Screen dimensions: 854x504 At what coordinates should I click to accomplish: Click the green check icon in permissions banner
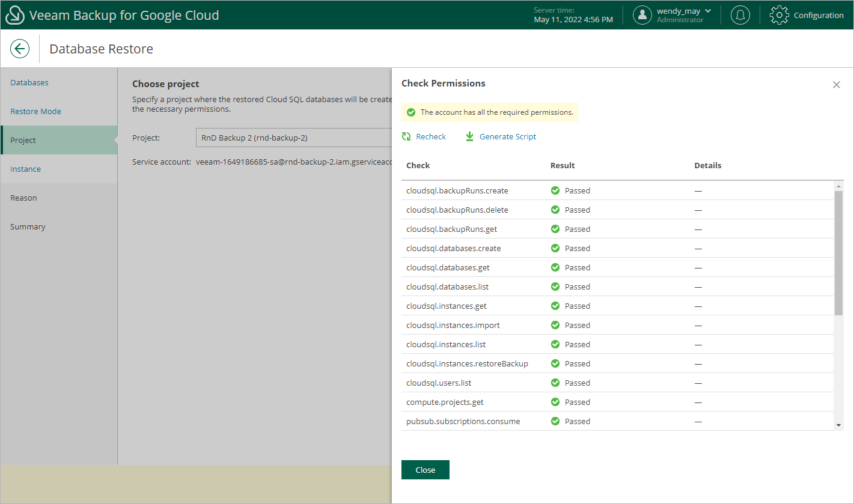pos(411,112)
